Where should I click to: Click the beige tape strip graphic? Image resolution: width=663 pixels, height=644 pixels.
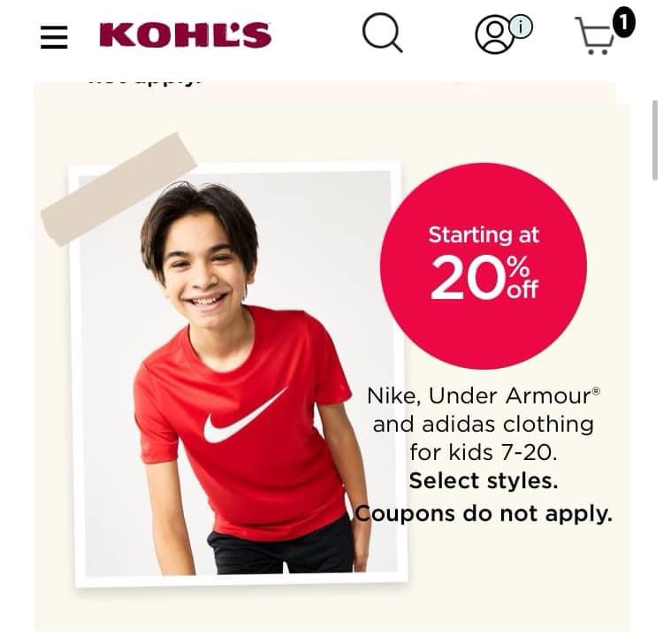pyautogui.click(x=118, y=189)
